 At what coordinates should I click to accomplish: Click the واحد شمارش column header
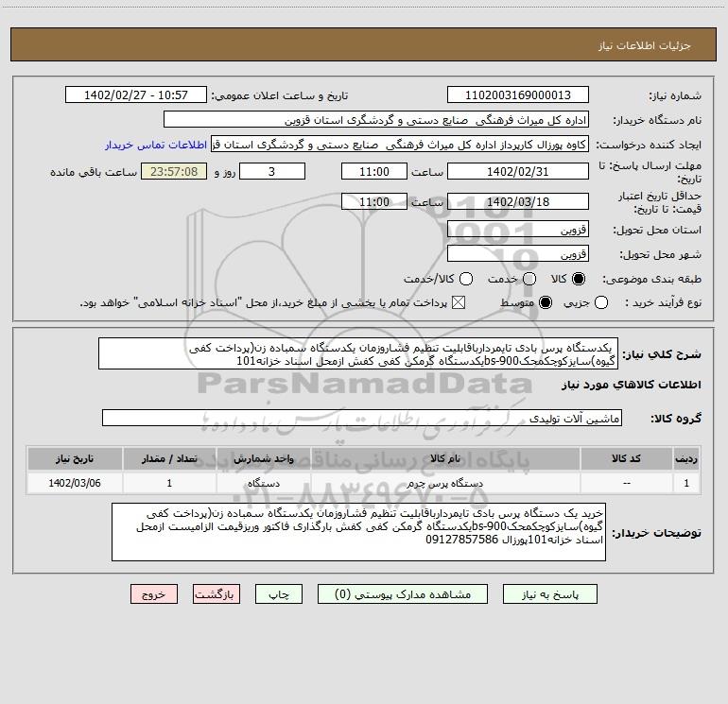263,459
